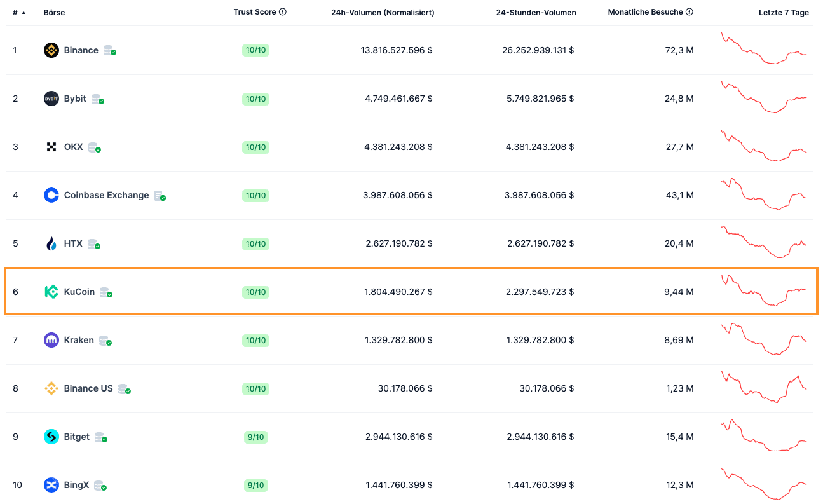Click the info icon next to Trust Score

click(x=283, y=12)
